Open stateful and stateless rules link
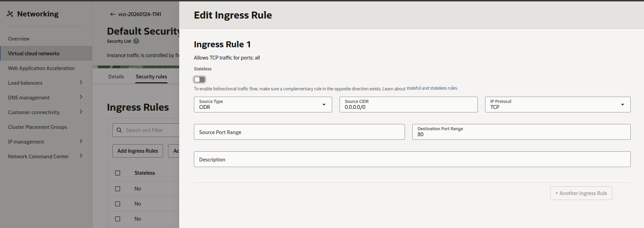The width and height of the screenshot is (644, 228). pyautogui.click(x=432, y=88)
